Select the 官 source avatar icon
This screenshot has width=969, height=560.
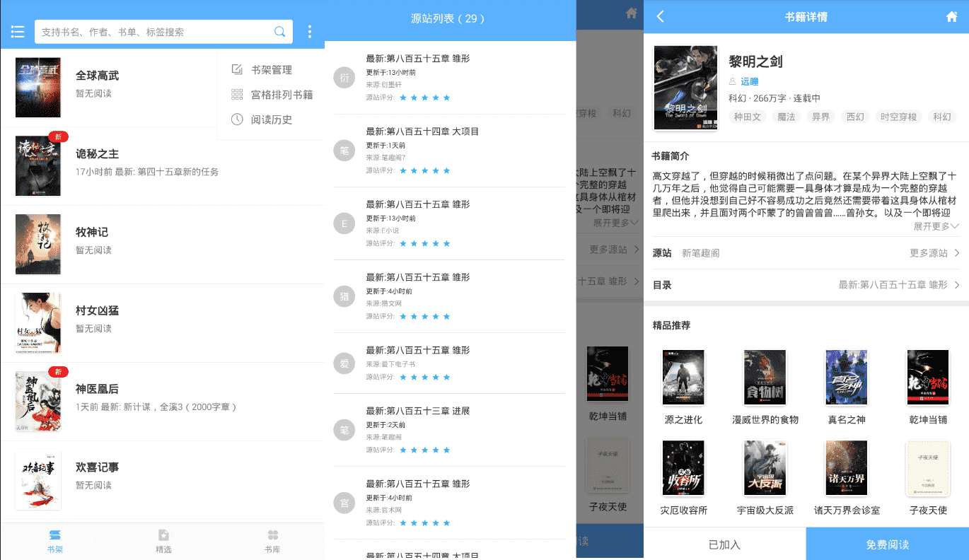click(x=344, y=503)
